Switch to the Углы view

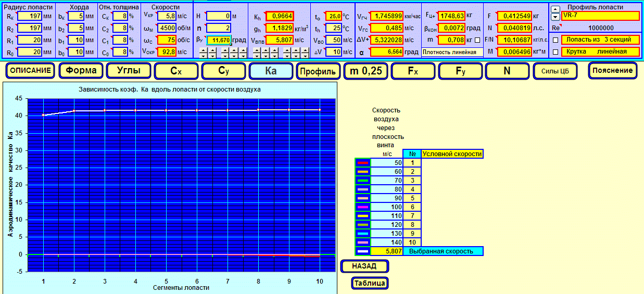click(129, 71)
